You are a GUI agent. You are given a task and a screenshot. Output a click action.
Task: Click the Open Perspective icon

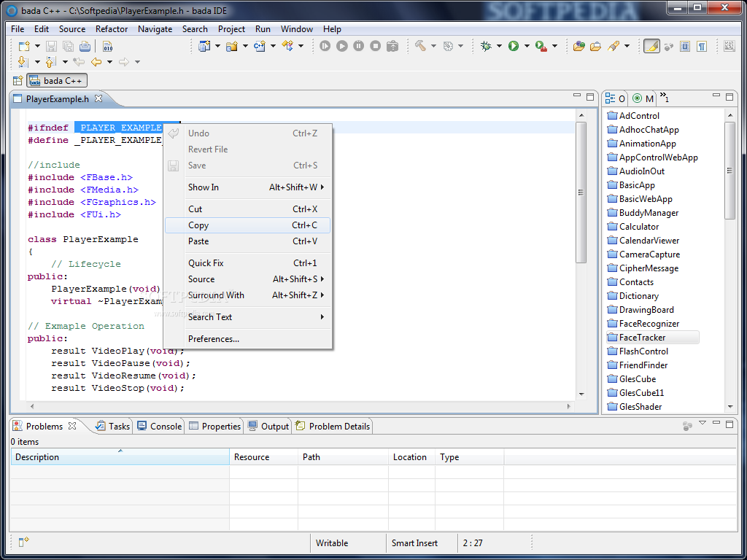pos(18,80)
